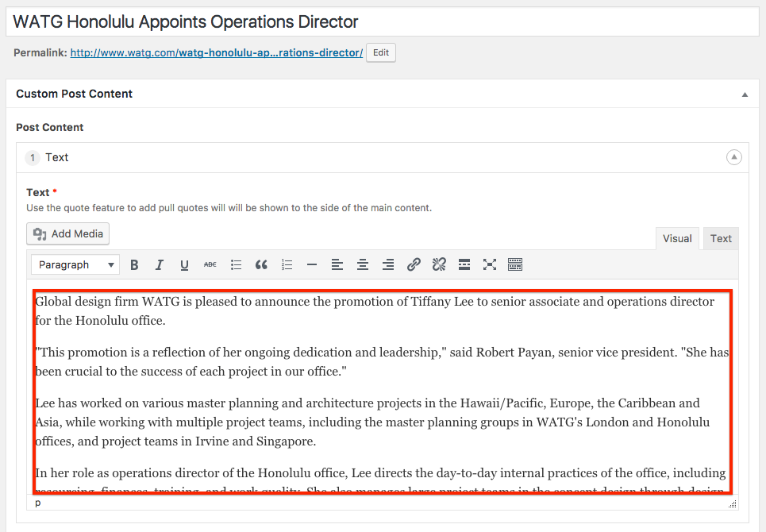Align text left

tap(337, 265)
